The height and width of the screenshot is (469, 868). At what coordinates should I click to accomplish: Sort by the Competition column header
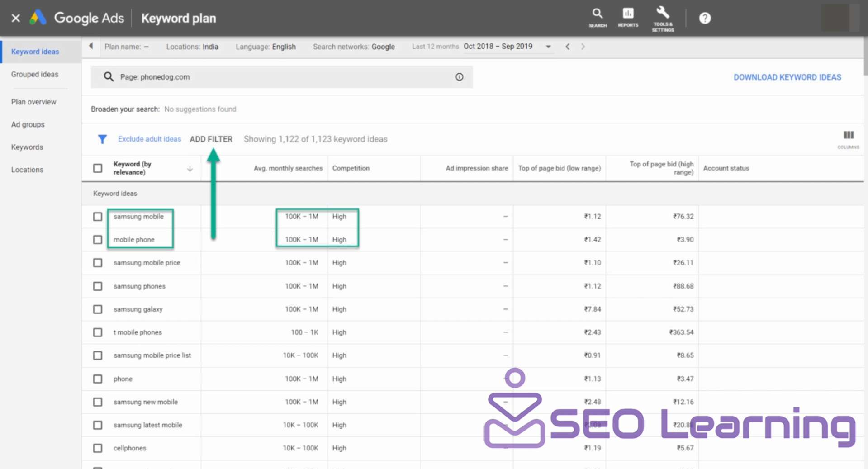pos(351,168)
